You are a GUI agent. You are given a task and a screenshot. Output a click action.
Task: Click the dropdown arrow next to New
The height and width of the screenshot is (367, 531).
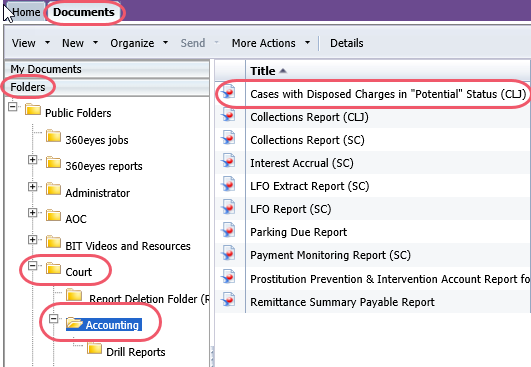[95, 43]
